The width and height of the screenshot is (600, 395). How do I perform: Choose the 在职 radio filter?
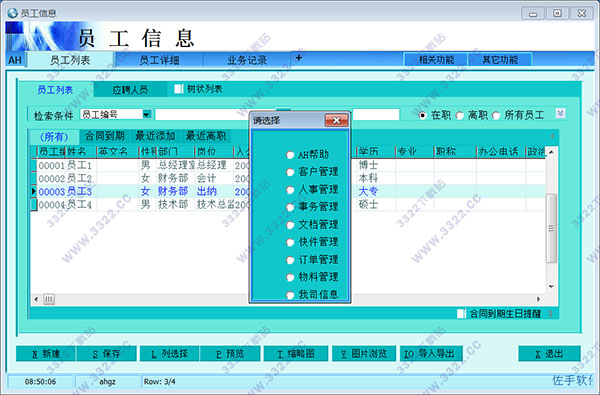pyautogui.click(x=422, y=115)
